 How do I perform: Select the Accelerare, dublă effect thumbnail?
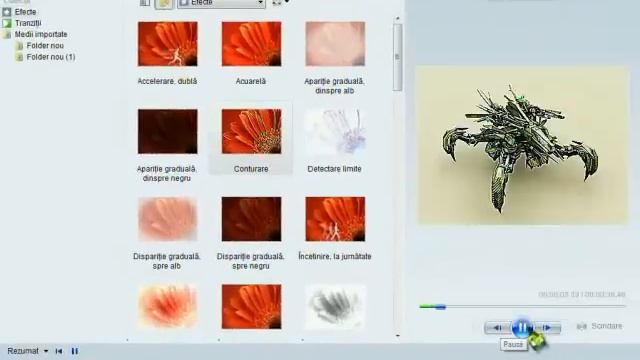pyautogui.click(x=168, y=44)
